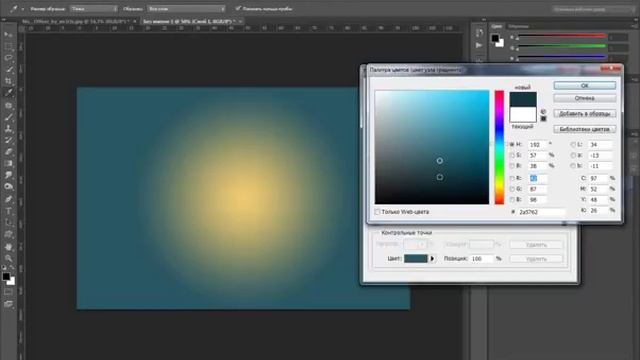This screenshot has width=640, height=360.
Task: Select the Lasso tool
Action: point(8,58)
